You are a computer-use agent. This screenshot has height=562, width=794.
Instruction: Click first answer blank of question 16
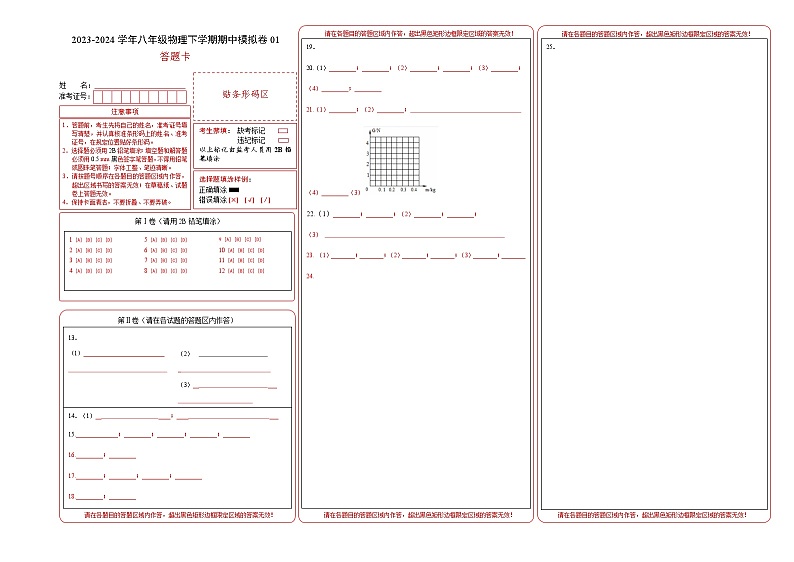(x=90, y=456)
